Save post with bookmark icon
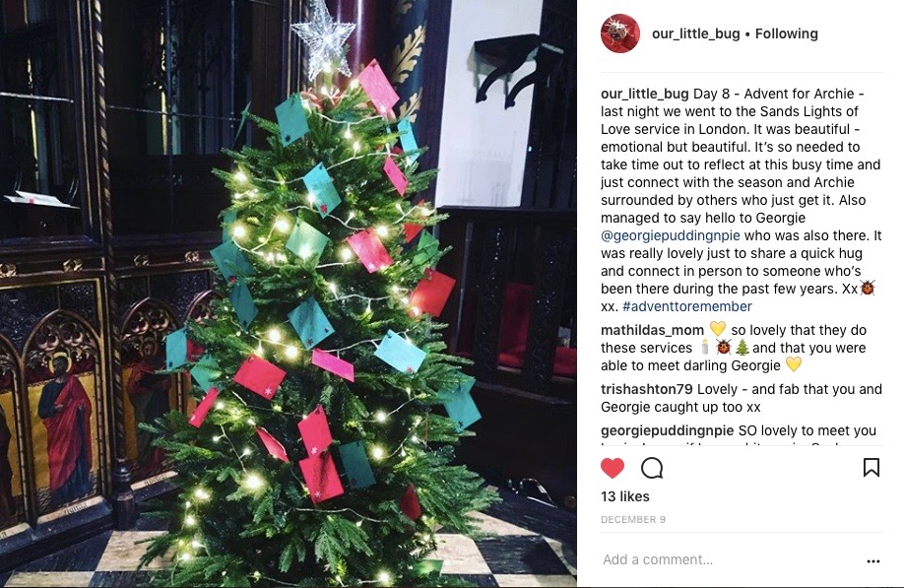Viewport: 904px width, 588px height. [x=872, y=468]
